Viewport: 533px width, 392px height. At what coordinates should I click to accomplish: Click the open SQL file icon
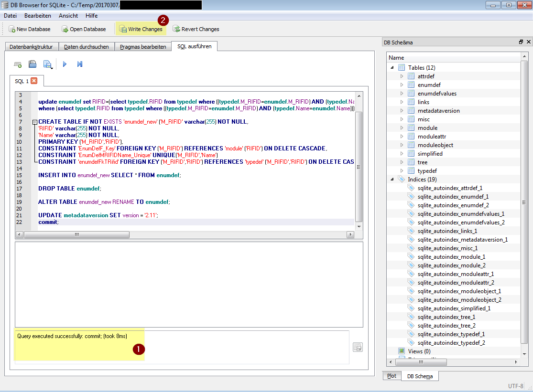[33, 64]
